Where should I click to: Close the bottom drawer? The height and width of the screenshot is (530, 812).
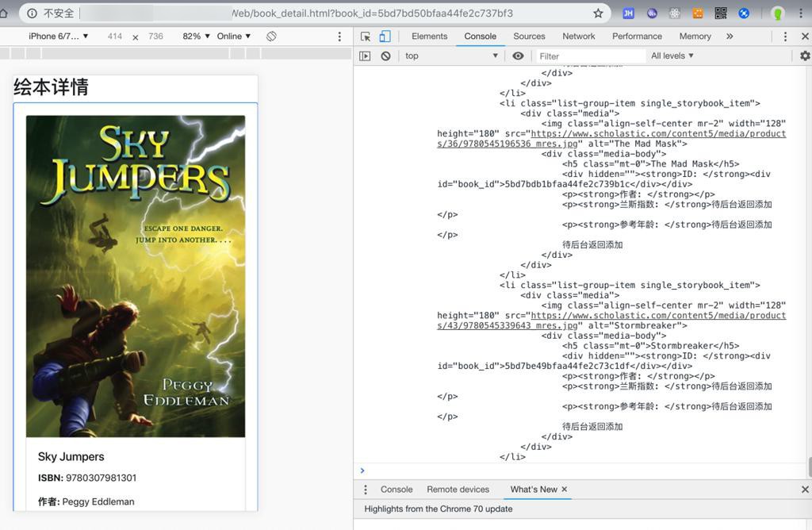(805, 490)
